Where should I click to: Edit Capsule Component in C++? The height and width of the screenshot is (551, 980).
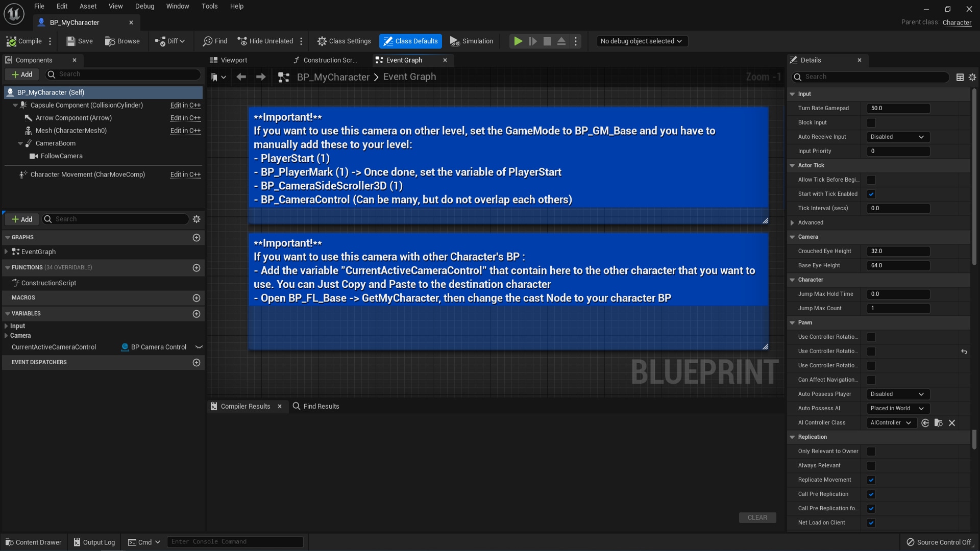tap(185, 105)
